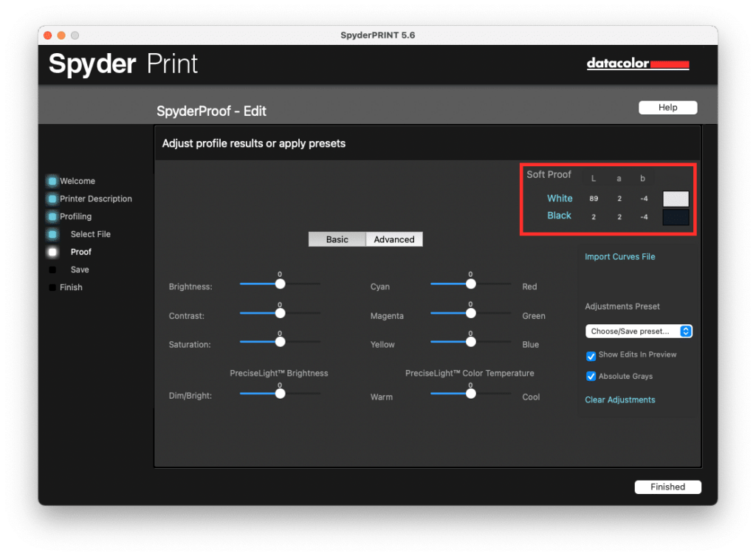Switch to the Advanced tab
The image size is (756, 556).
pos(394,239)
